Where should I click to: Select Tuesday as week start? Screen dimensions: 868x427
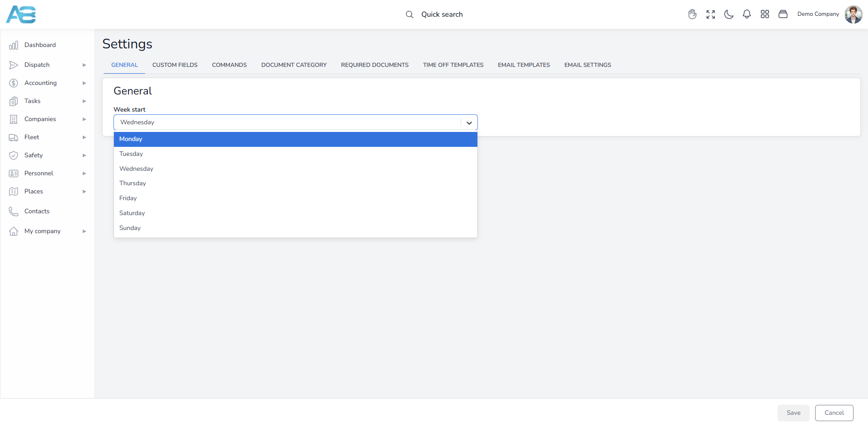point(296,154)
